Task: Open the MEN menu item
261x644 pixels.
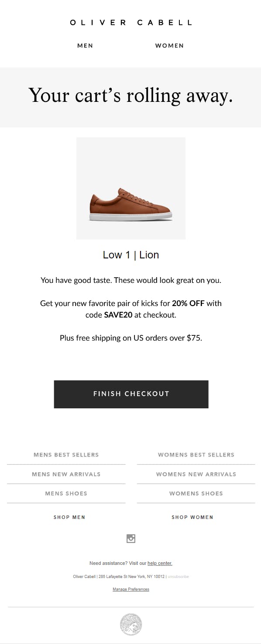Action: tap(85, 45)
